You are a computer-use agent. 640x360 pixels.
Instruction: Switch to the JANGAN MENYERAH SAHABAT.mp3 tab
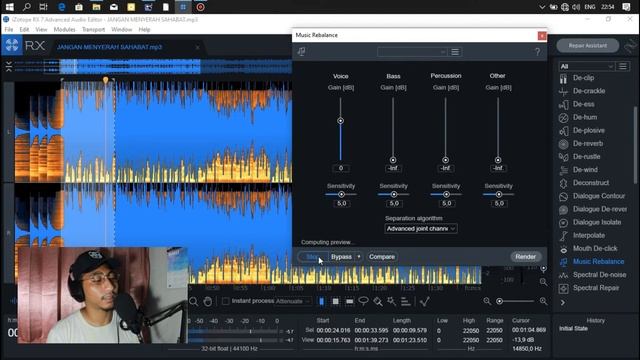pyautogui.click(x=109, y=47)
